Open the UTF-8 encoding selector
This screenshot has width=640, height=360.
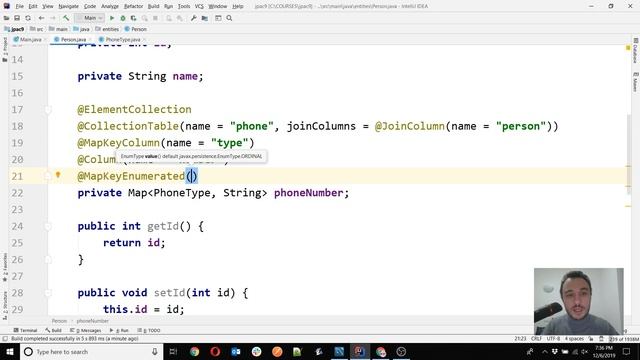coord(553,339)
